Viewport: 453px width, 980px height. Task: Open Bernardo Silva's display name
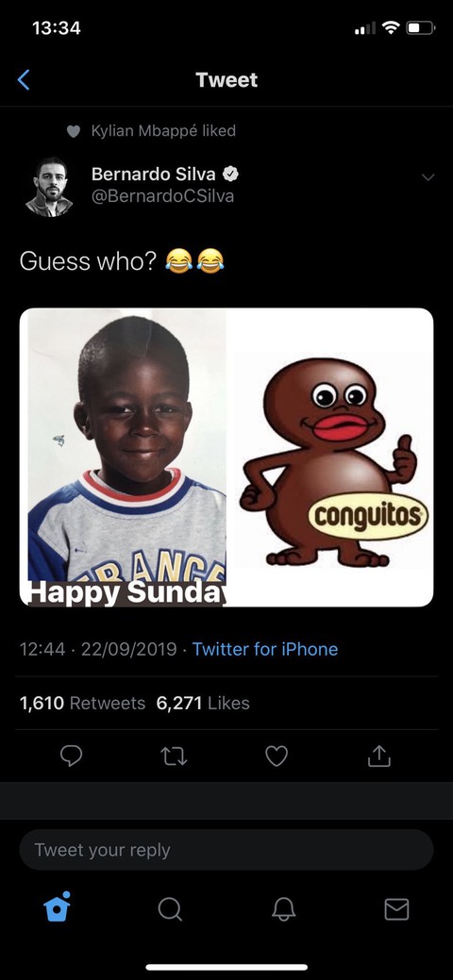click(153, 174)
